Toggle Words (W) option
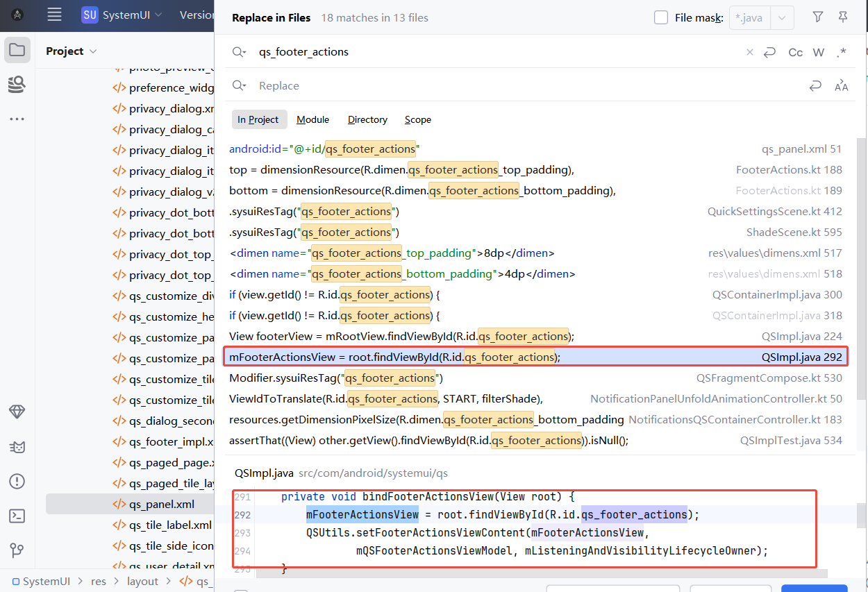 (x=819, y=52)
